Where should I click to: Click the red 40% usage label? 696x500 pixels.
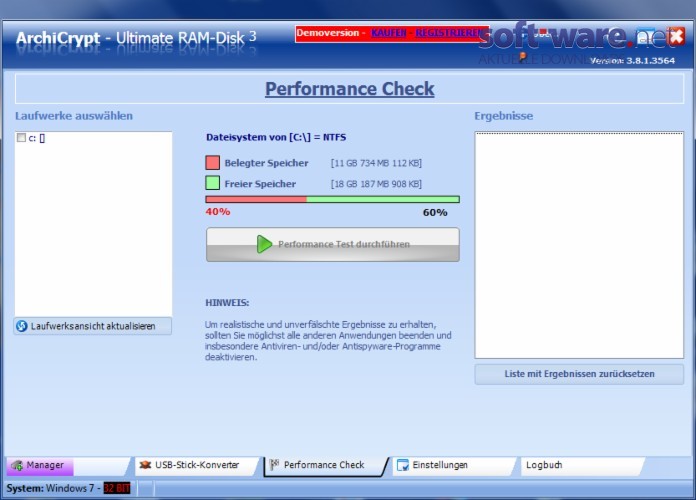tap(218, 212)
